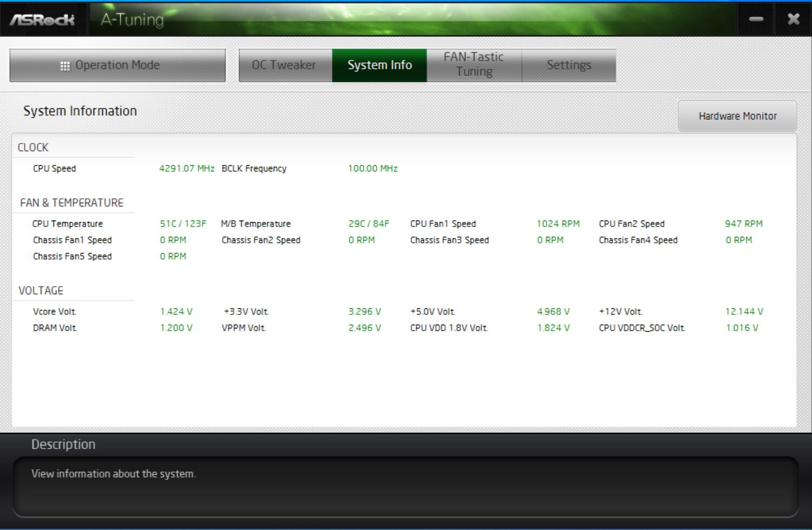Click the A-Tuning title text

132,20
